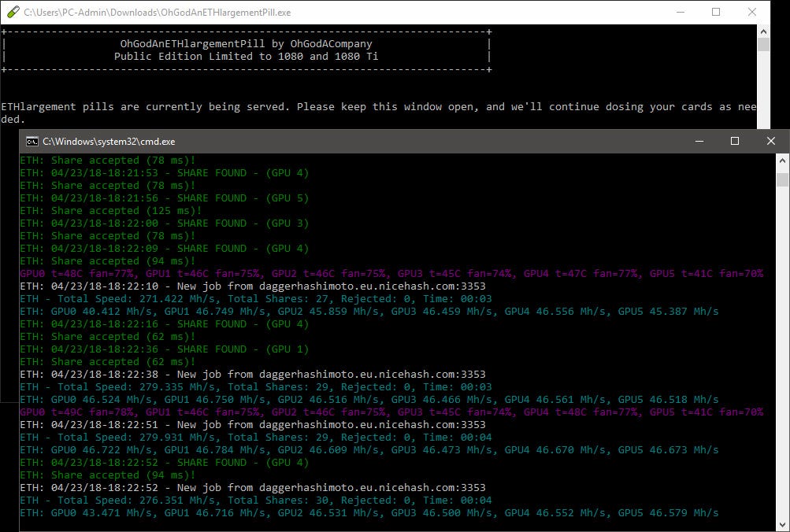Minimize the cmd.exe miner window
This screenshot has height=532, width=790.
[x=699, y=142]
